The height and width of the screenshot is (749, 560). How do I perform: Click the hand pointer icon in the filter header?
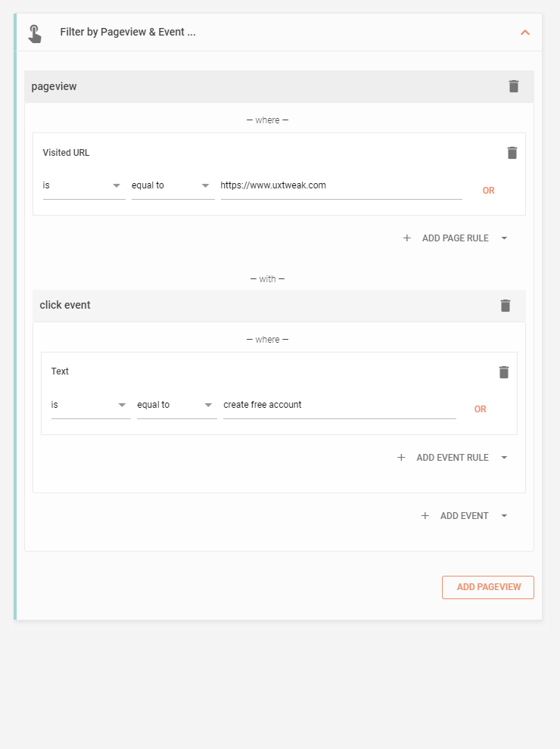tap(34, 33)
